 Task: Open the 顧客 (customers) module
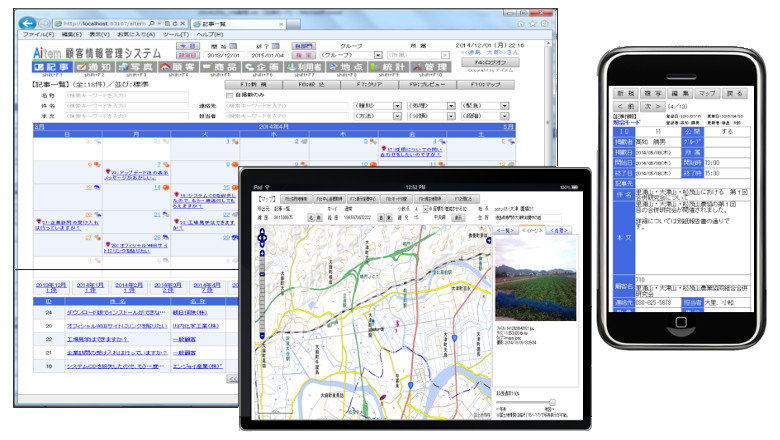pyautogui.click(x=194, y=67)
